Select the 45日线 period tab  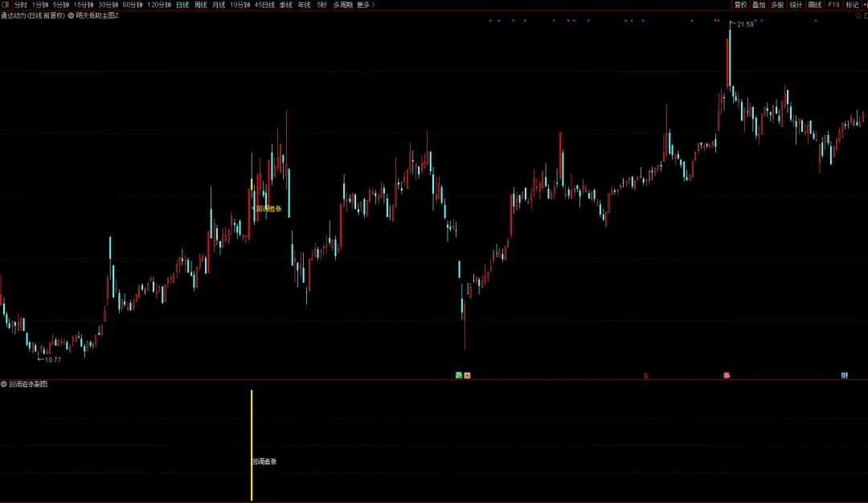(x=264, y=5)
